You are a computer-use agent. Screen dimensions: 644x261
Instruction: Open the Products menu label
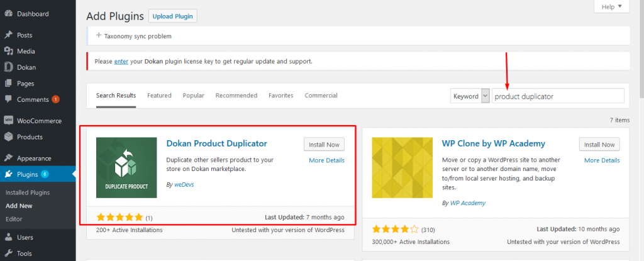click(30, 137)
